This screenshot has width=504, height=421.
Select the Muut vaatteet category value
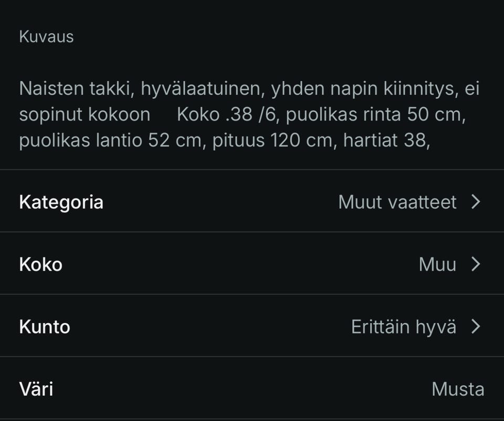coord(397,201)
